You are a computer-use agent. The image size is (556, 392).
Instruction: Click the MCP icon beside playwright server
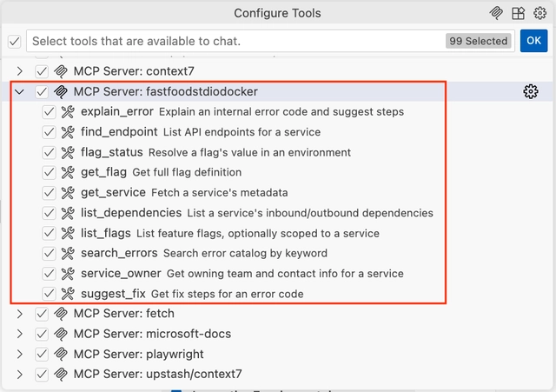point(62,354)
